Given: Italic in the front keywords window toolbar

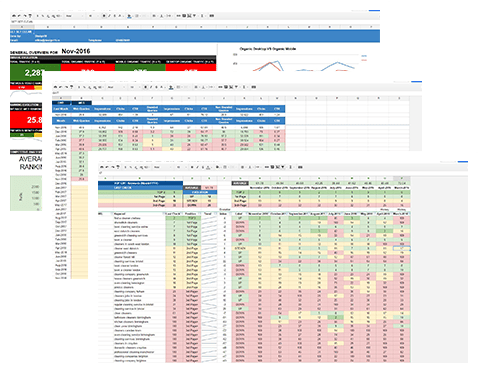Looking at the screenshot, I should coord(197,167).
